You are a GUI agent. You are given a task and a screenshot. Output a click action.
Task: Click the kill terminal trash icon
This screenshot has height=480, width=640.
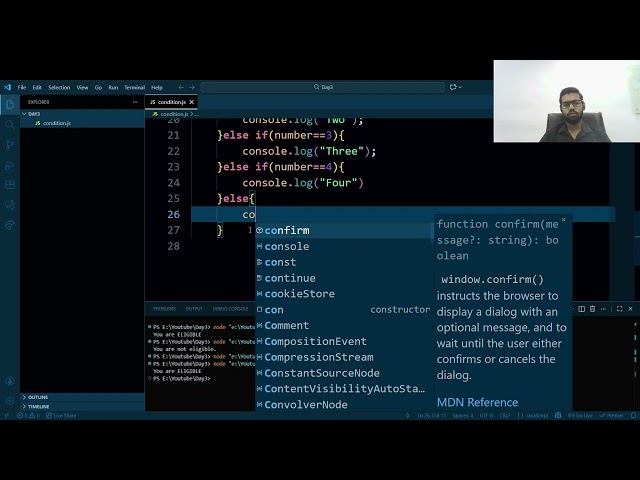[592, 309]
